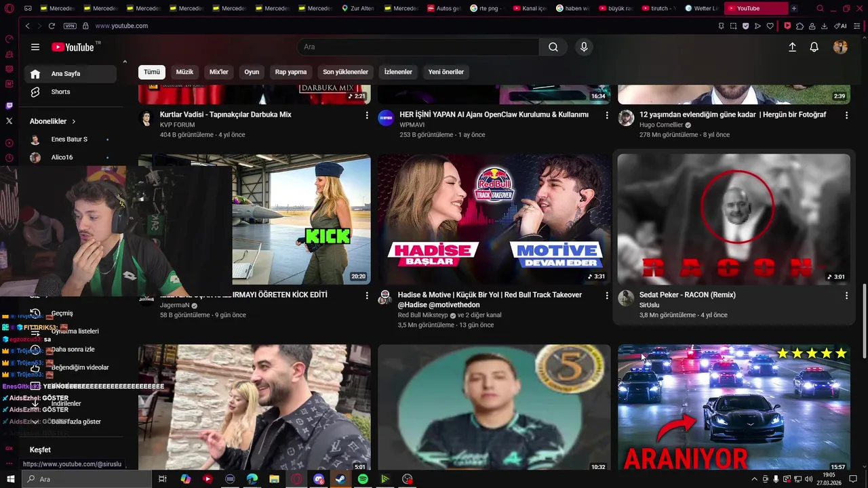The width and height of the screenshot is (868, 488).
Task: Click the YouTube search input field
Action: [418, 47]
